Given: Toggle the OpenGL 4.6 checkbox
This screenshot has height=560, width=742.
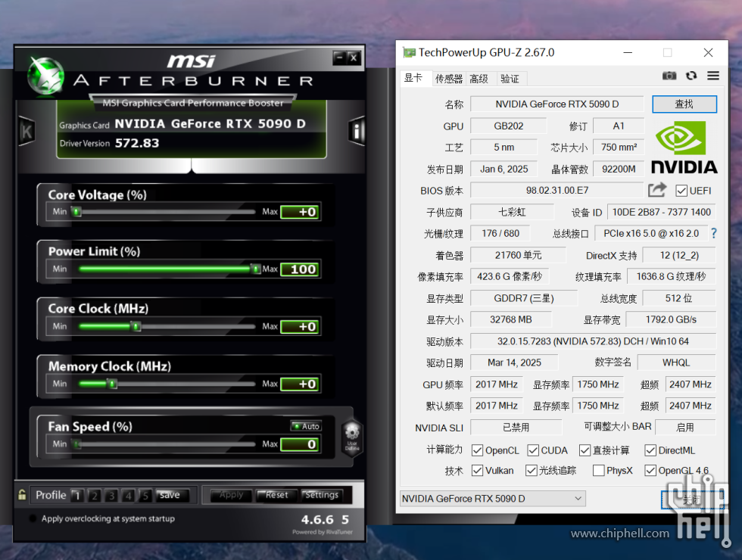Looking at the screenshot, I should [650, 471].
